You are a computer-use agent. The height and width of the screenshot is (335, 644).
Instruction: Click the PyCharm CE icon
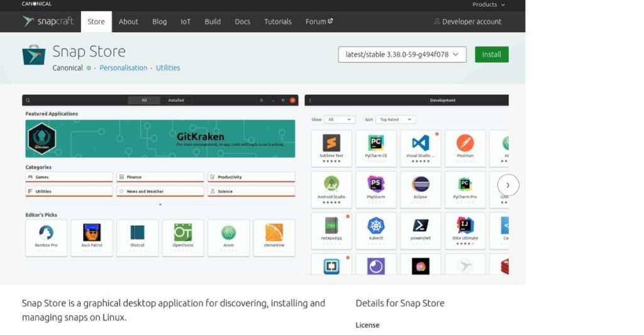[x=376, y=143]
